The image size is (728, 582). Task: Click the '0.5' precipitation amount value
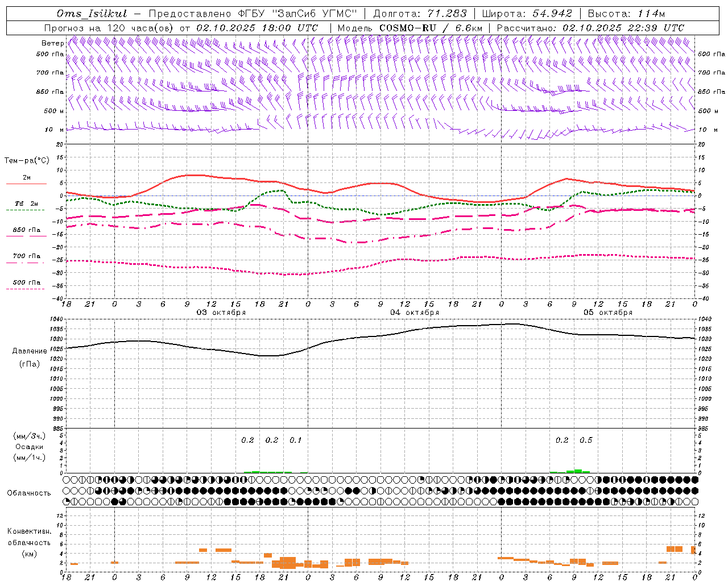(586, 440)
